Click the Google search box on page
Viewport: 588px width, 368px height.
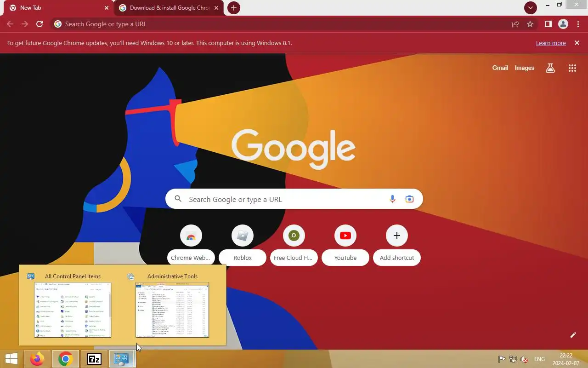pos(294,199)
